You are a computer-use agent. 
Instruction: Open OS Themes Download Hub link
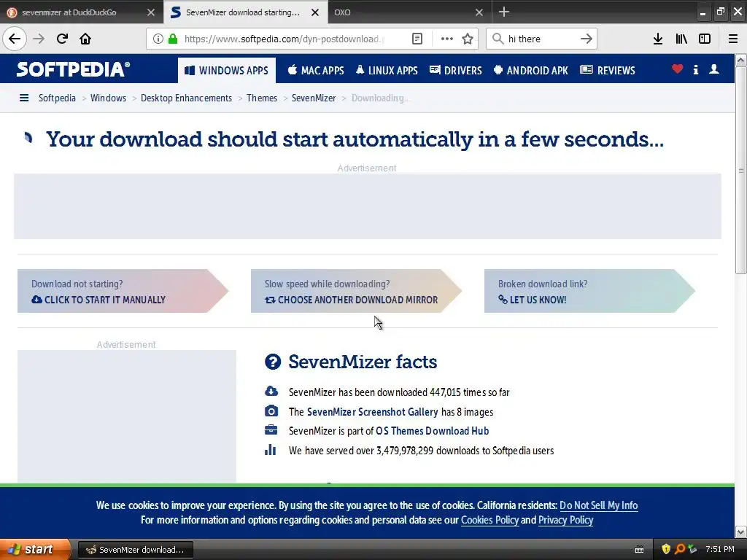coord(432,431)
